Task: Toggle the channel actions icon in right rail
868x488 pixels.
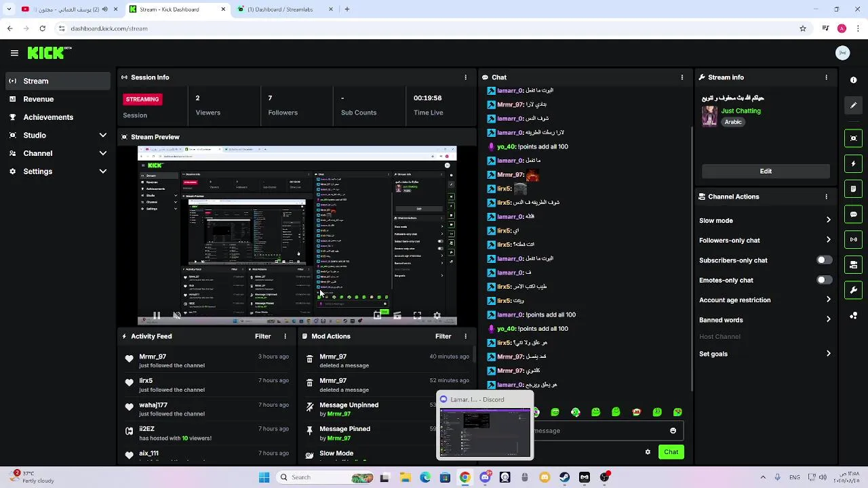Action: 853,264
